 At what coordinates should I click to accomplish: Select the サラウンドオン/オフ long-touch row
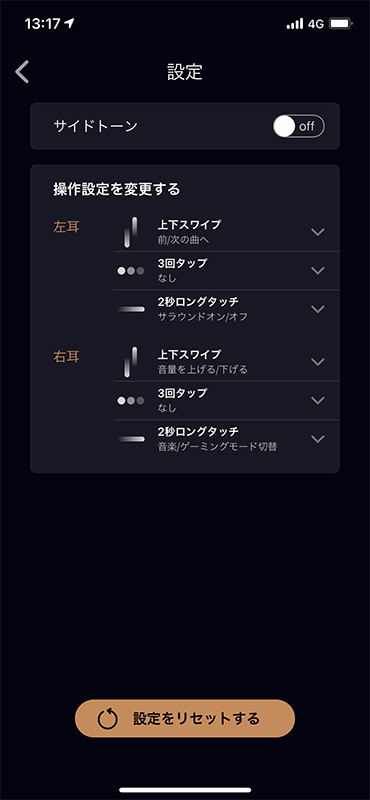click(227, 309)
